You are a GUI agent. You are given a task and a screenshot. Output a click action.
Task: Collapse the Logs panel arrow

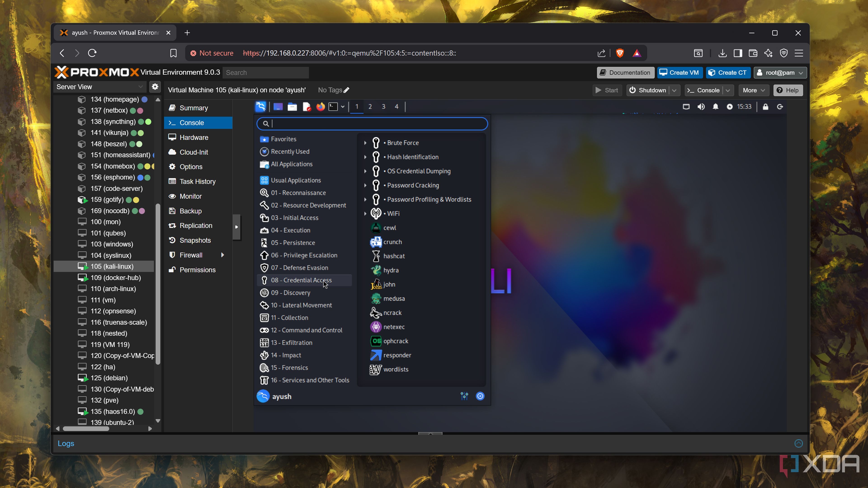[x=798, y=443]
